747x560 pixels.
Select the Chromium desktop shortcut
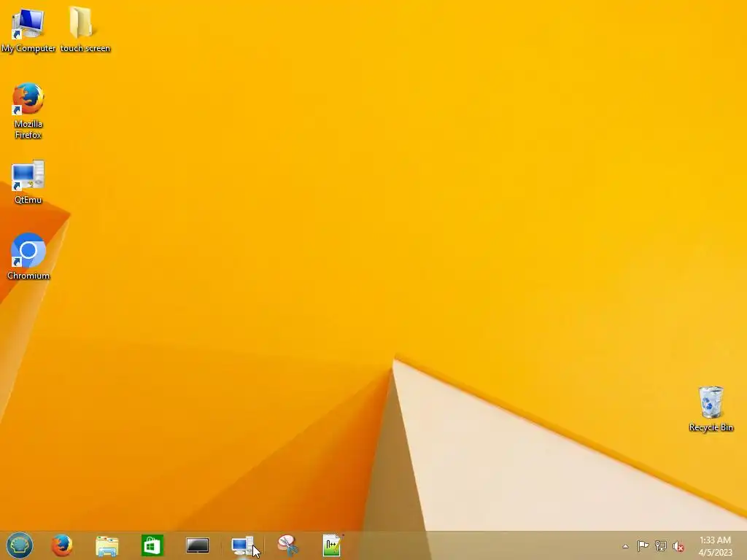(x=28, y=256)
